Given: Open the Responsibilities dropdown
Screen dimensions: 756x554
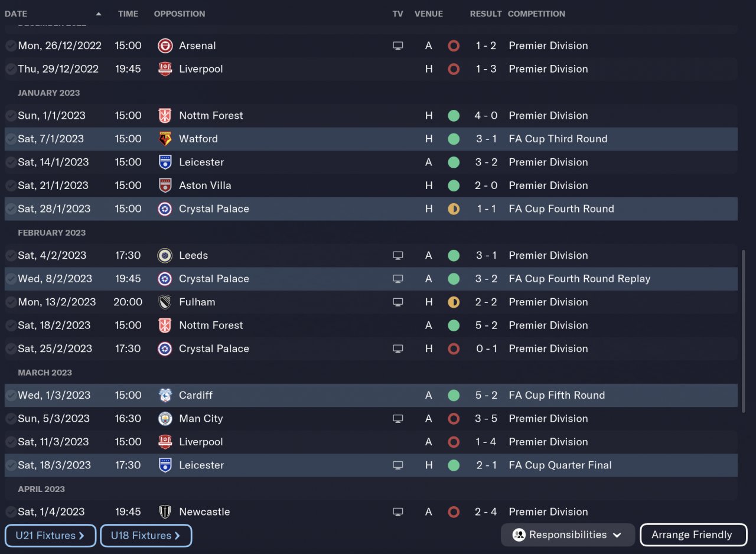Looking at the screenshot, I should [567, 535].
